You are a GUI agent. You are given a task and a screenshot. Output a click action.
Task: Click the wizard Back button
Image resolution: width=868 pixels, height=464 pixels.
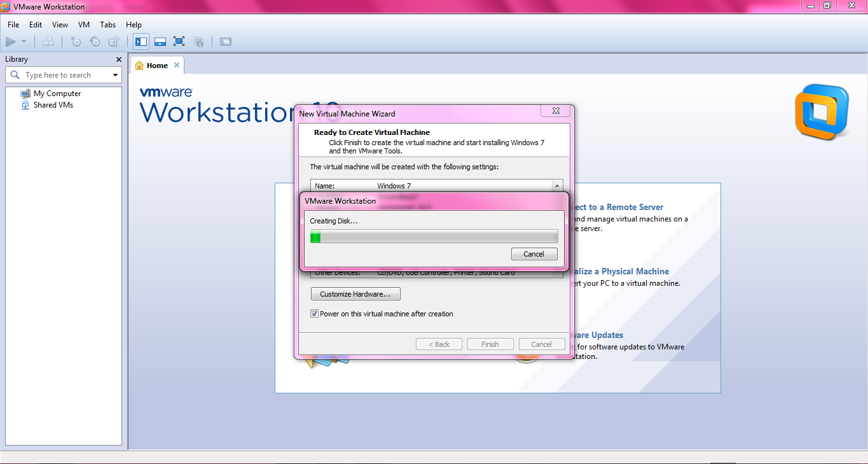coord(439,344)
